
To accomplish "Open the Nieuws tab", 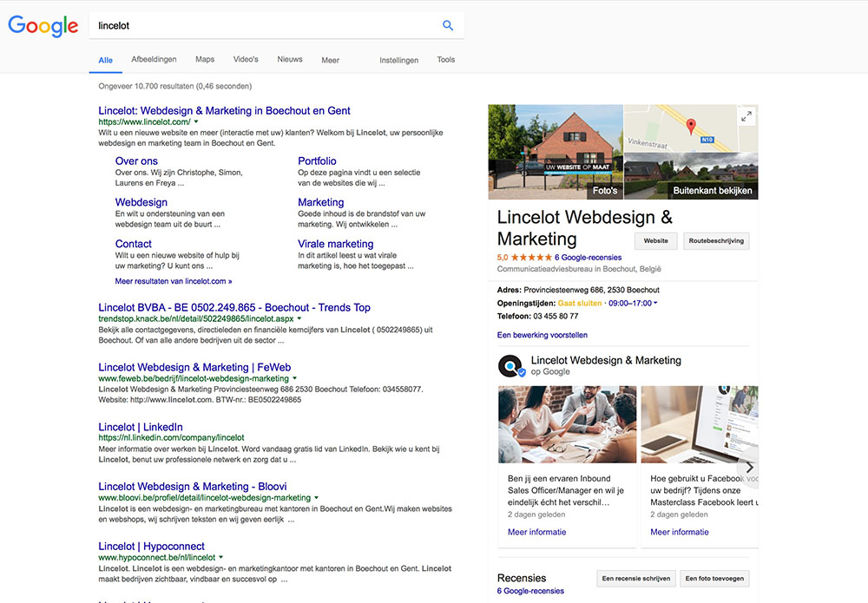I will [290, 60].
